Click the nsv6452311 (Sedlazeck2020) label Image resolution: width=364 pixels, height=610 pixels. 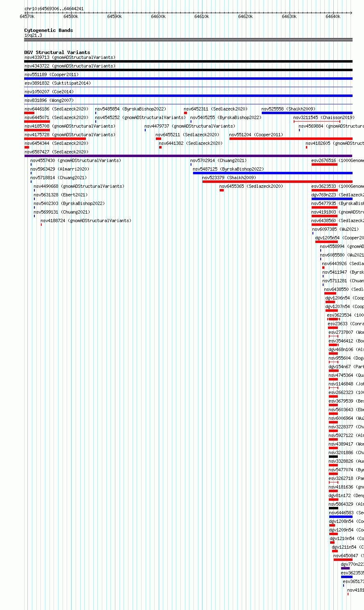coord(216,109)
